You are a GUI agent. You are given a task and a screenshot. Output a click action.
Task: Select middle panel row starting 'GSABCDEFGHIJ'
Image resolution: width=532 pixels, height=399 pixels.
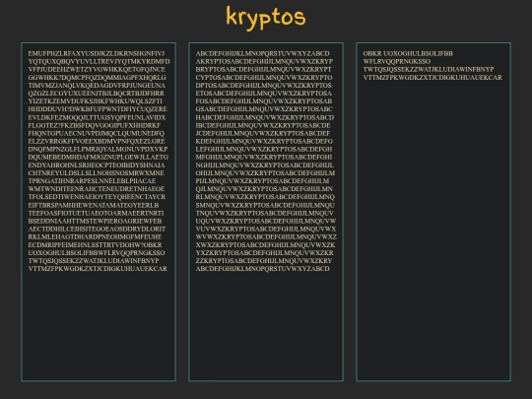pyautogui.click(x=264, y=109)
